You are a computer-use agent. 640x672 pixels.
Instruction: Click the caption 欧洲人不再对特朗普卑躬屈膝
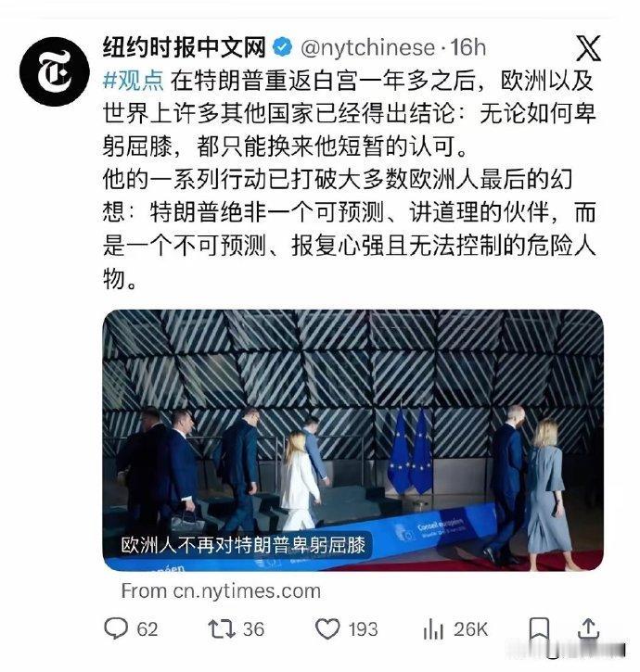pos(243,545)
